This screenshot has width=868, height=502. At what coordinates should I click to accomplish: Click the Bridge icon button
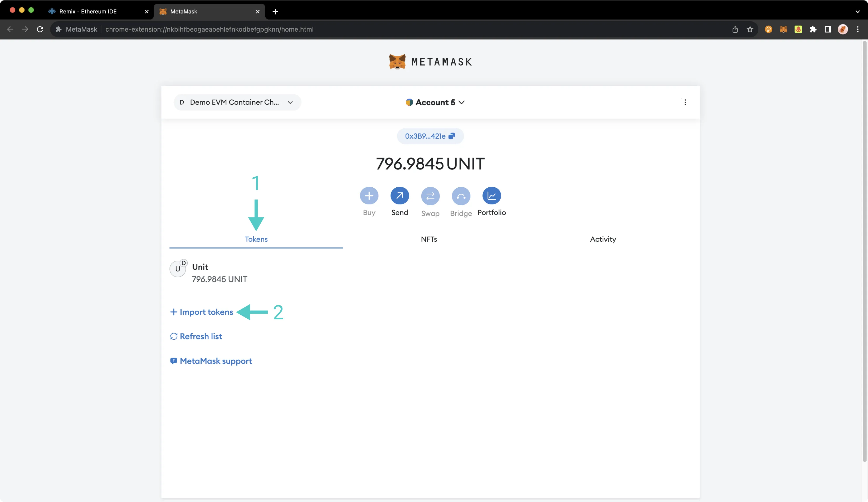(x=461, y=196)
